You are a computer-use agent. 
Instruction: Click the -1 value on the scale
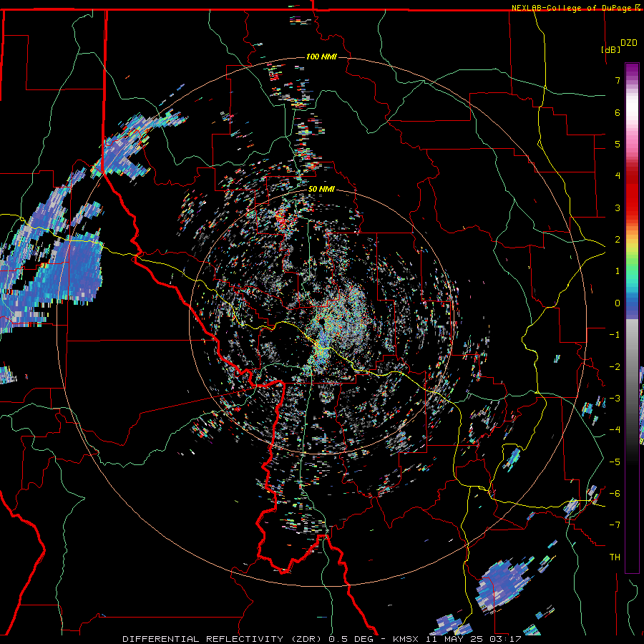point(615,335)
